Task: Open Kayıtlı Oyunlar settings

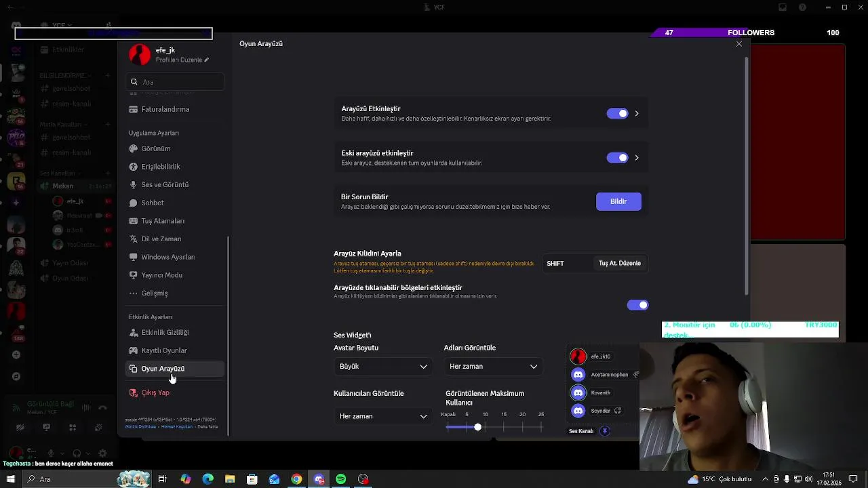Action: click(x=175, y=350)
